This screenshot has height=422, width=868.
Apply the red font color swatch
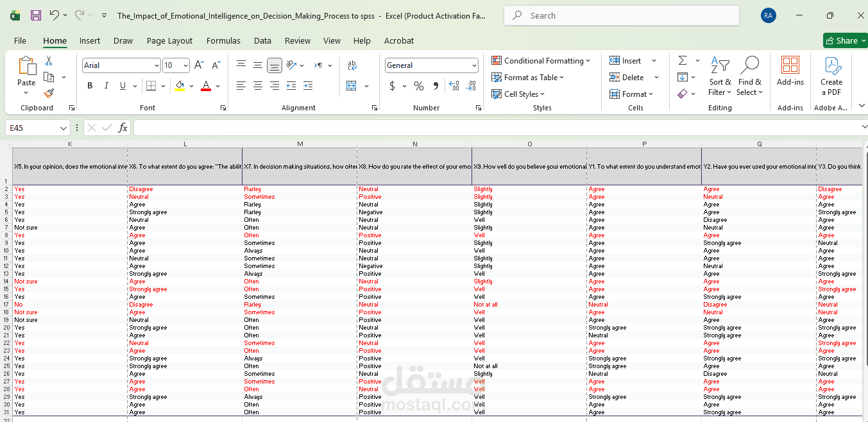[x=206, y=86]
